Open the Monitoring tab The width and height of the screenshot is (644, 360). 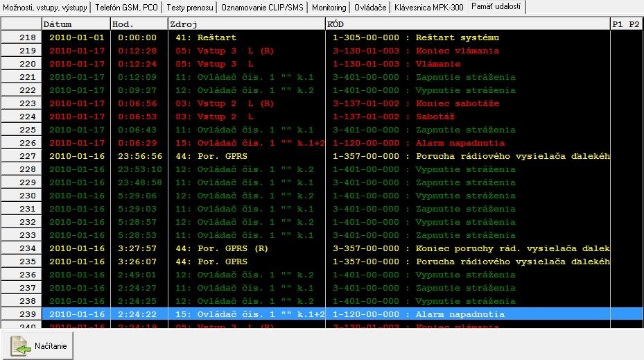point(329,8)
